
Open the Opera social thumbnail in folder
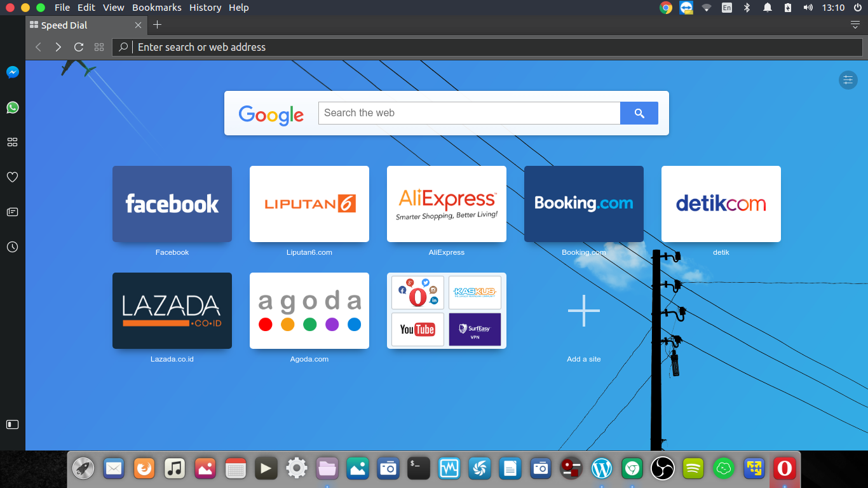click(x=417, y=292)
